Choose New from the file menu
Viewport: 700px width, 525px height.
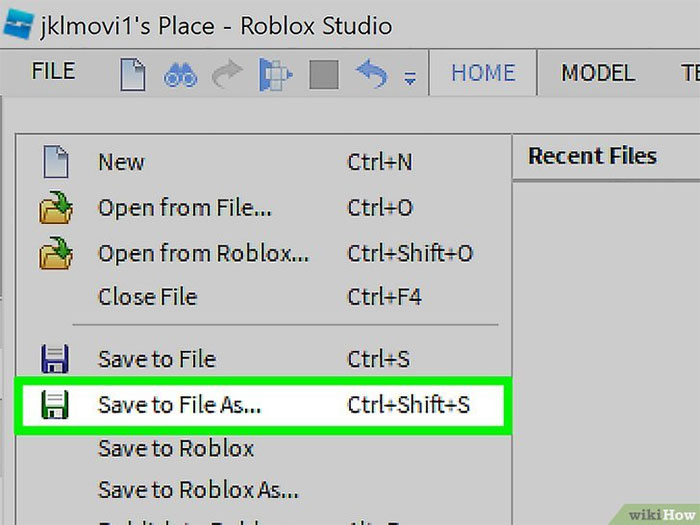(x=121, y=162)
